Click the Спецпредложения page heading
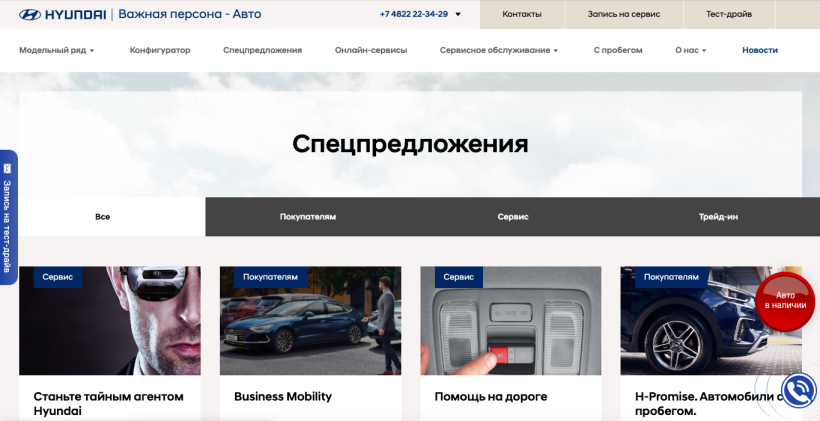Viewport: 820px width, 421px height. [410, 144]
